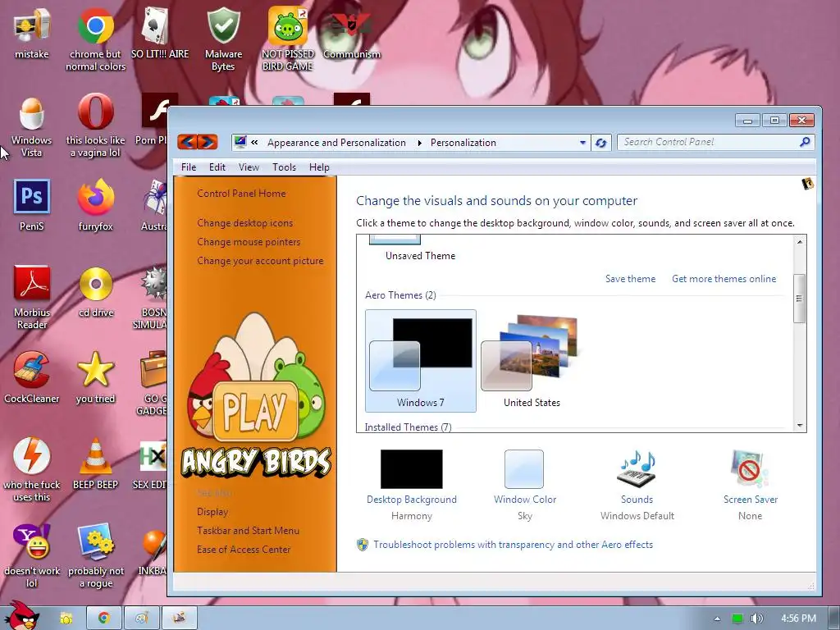This screenshot has width=840, height=630.
Task: Click the themes list scroll up arrow
Action: pyautogui.click(x=799, y=242)
